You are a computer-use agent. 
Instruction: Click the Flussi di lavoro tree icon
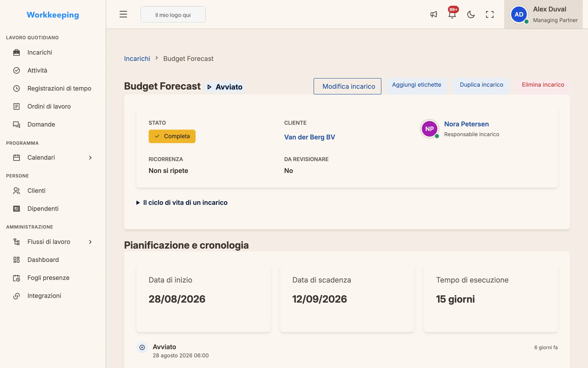click(16, 242)
